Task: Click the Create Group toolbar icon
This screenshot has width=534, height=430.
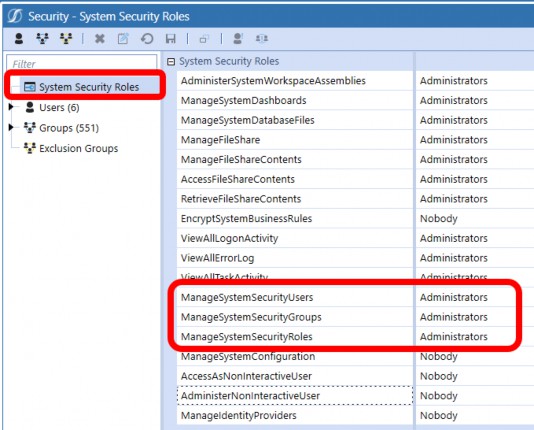Action: 42,38
